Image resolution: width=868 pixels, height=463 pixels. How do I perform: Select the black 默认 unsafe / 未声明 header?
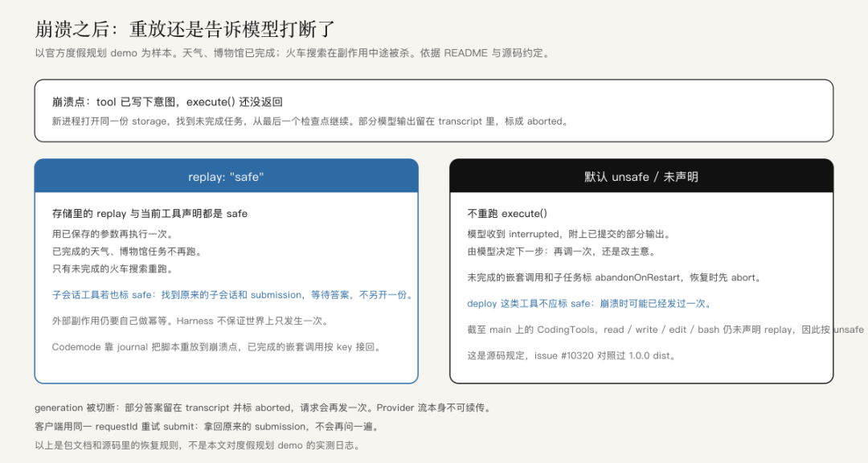(x=641, y=176)
